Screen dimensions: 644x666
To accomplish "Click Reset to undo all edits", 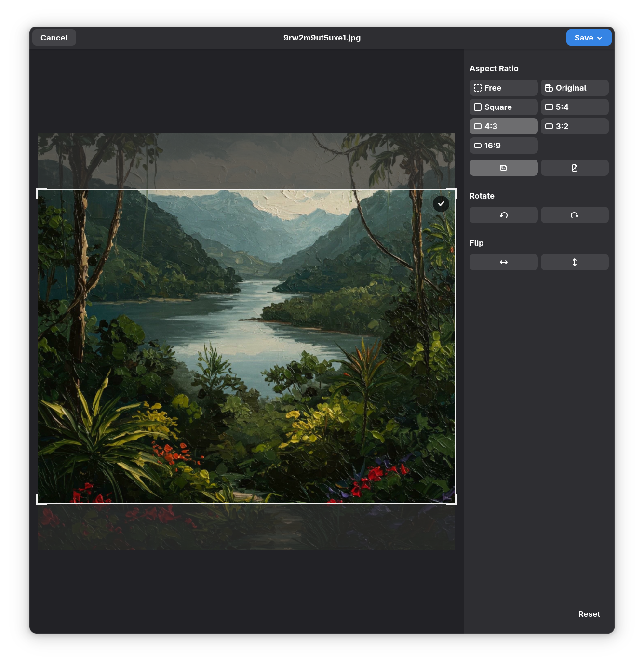I will (x=589, y=614).
